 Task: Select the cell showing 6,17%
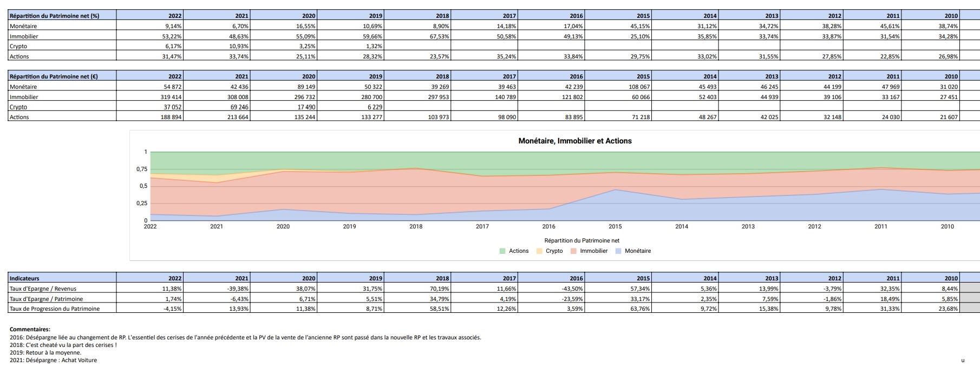click(x=149, y=46)
